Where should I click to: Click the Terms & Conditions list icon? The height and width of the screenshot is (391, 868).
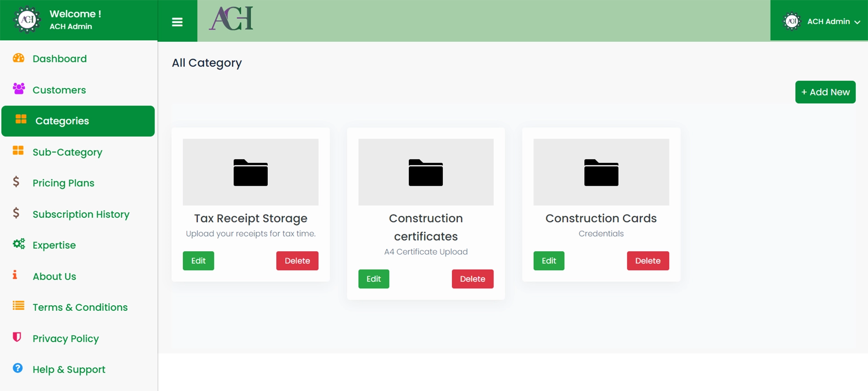click(x=18, y=306)
